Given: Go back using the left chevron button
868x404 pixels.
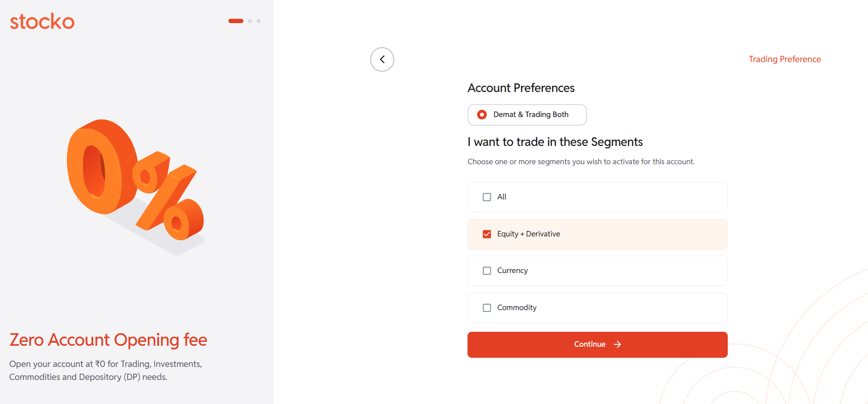Looking at the screenshot, I should (382, 60).
